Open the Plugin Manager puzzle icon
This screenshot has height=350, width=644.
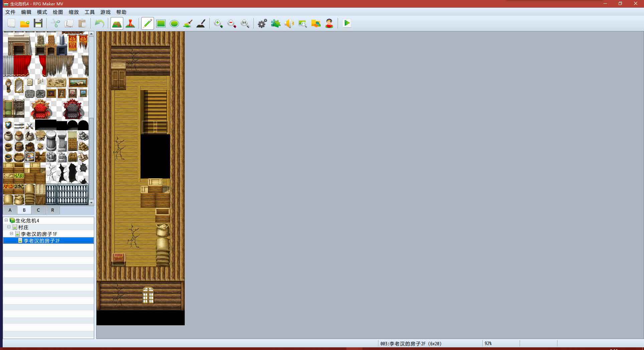(x=276, y=23)
